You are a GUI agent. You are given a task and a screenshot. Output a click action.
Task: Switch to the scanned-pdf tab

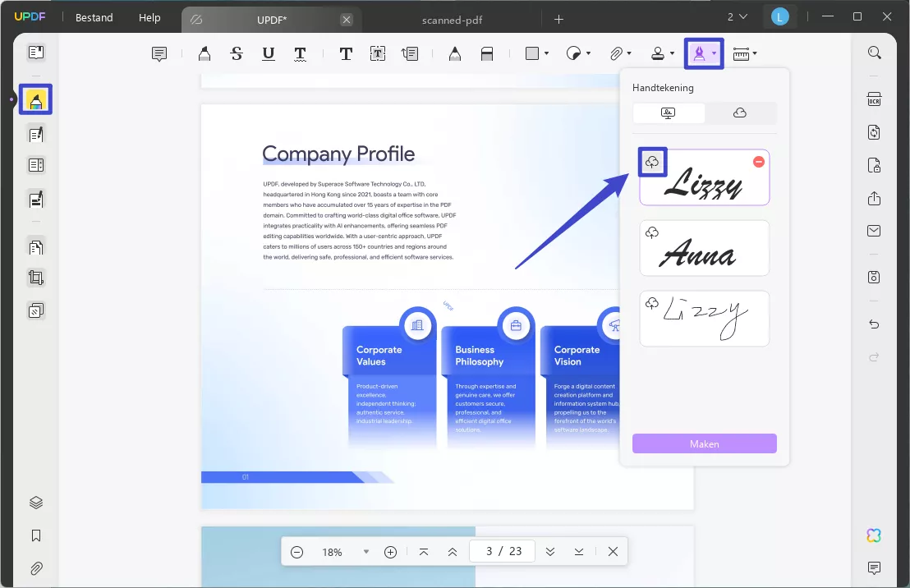pyautogui.click(x=452, y=20)
